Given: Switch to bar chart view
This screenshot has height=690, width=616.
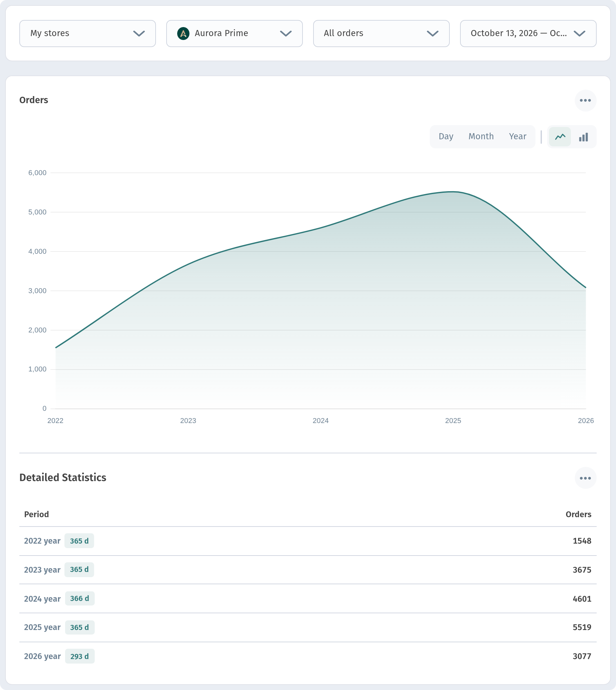Looking at the screenshot, I should click(583, 136).
